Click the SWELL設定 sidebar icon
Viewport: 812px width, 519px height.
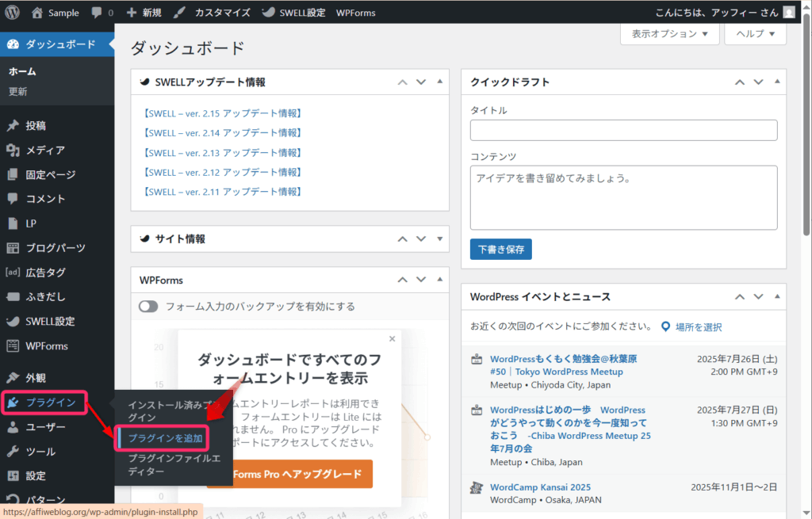pos(13,322)
